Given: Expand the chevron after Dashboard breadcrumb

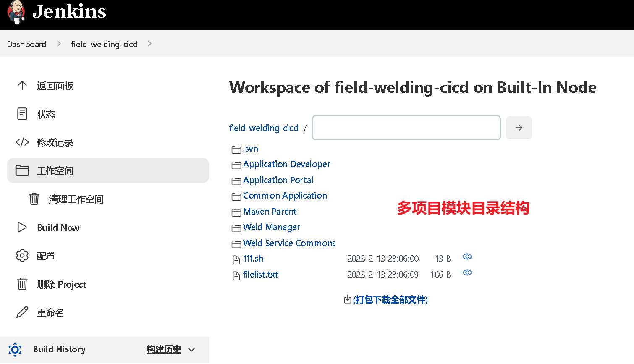Looking at the screenshot, I should point(59,44).
